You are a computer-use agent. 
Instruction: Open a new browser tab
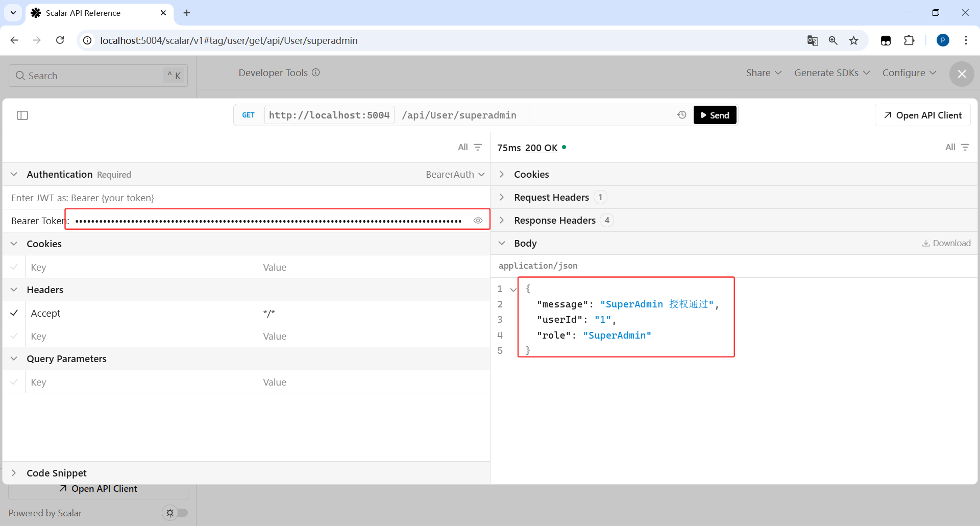[x=187, y=13]
